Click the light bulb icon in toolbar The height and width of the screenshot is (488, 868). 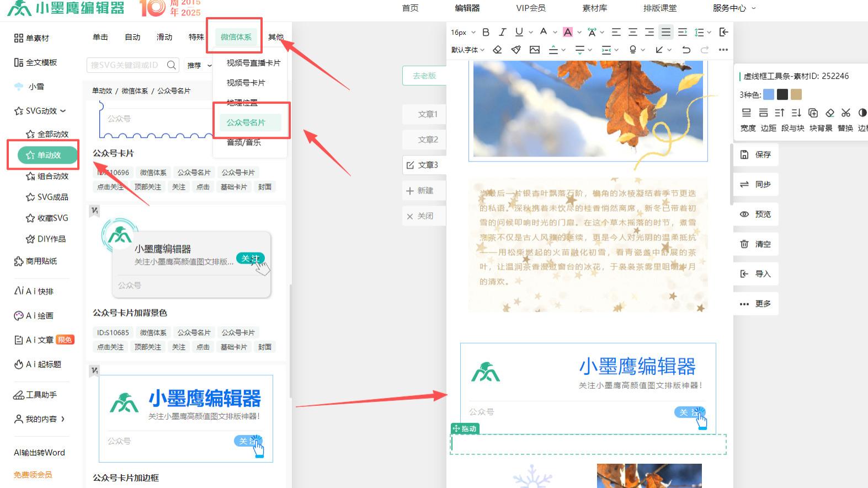(633, 50)
